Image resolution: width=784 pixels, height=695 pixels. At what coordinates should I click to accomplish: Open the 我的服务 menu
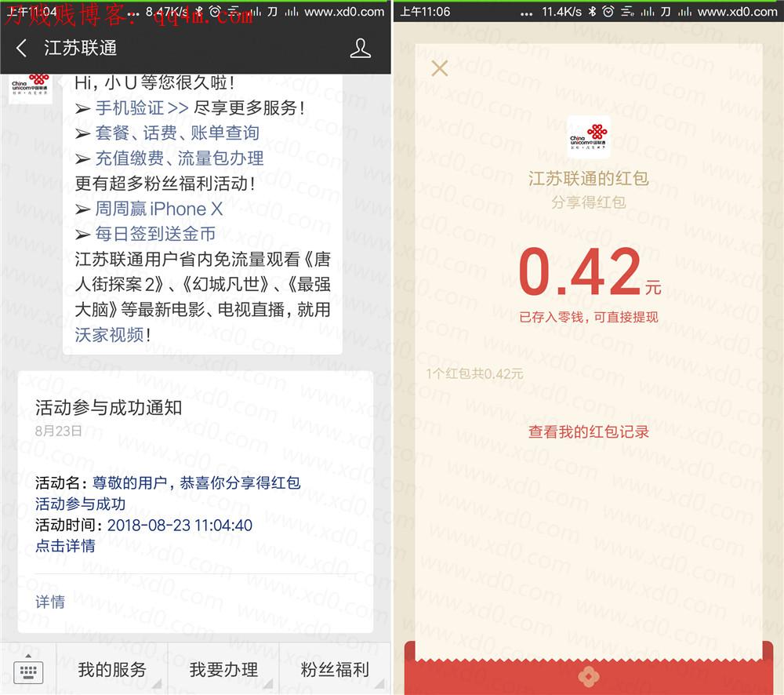(x=112, y=669)
